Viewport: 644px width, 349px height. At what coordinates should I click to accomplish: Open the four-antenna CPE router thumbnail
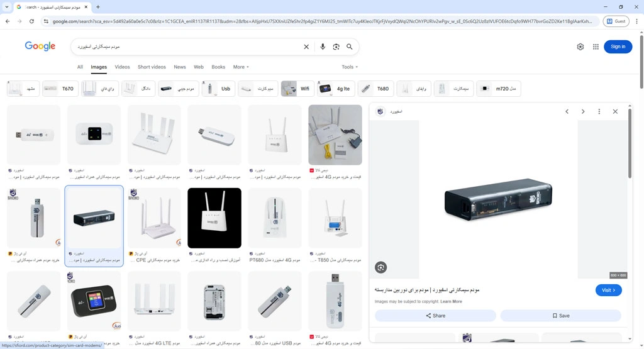[x=155, y=218]
